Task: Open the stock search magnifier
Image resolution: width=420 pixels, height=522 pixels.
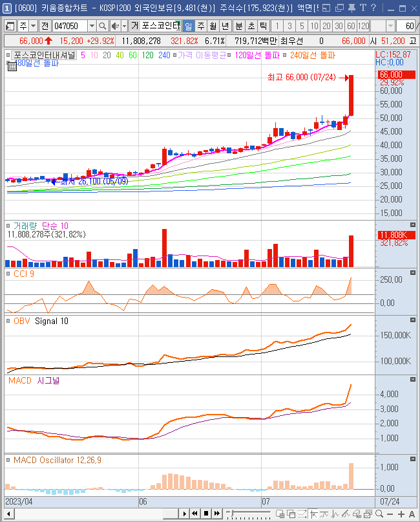Action: [103, 26]
